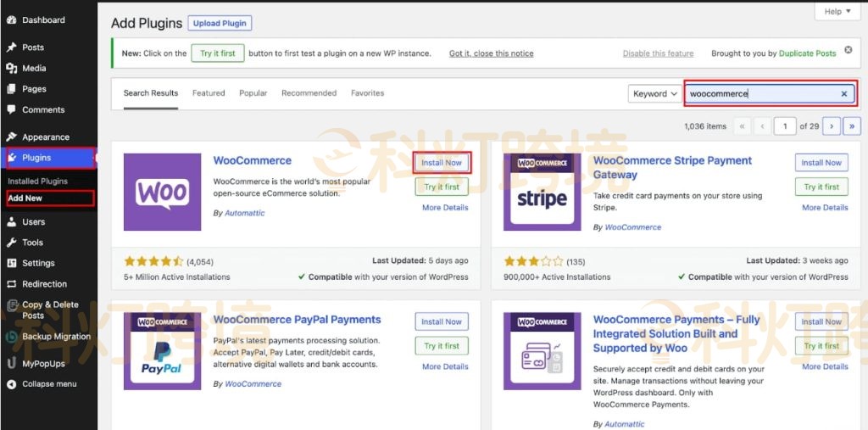Click the Settings sliders icon

[12, 263]
